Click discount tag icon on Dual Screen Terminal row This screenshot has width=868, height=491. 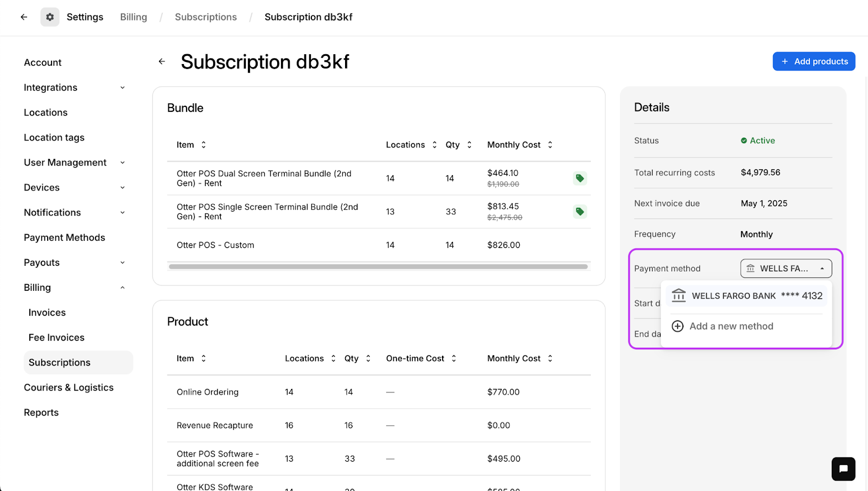tap(580, 178)
